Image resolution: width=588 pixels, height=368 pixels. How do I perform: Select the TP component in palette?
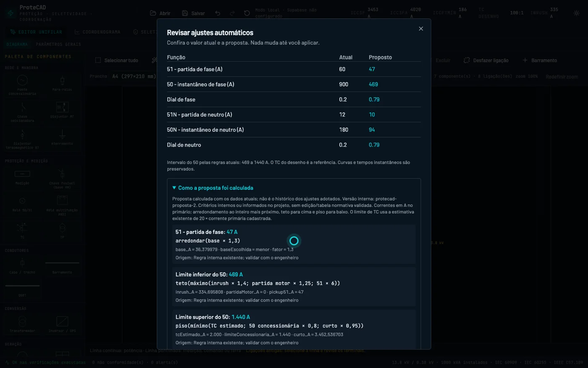click(62, 231)
